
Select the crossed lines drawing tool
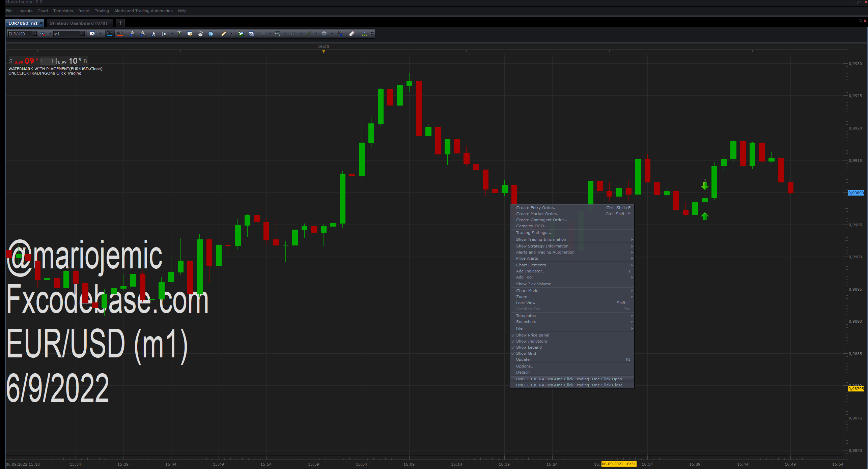pos(262,34)
